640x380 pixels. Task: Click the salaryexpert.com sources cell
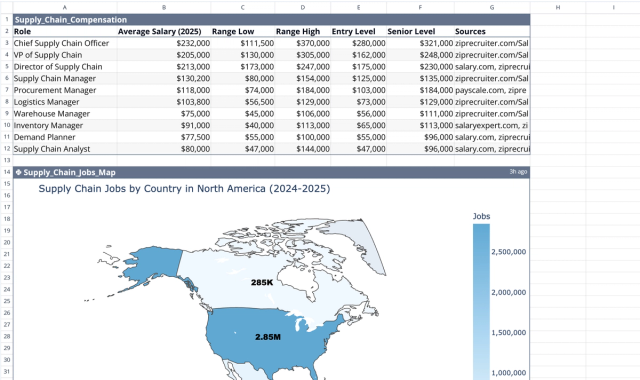pyautogui.click(x=492, y=126)
